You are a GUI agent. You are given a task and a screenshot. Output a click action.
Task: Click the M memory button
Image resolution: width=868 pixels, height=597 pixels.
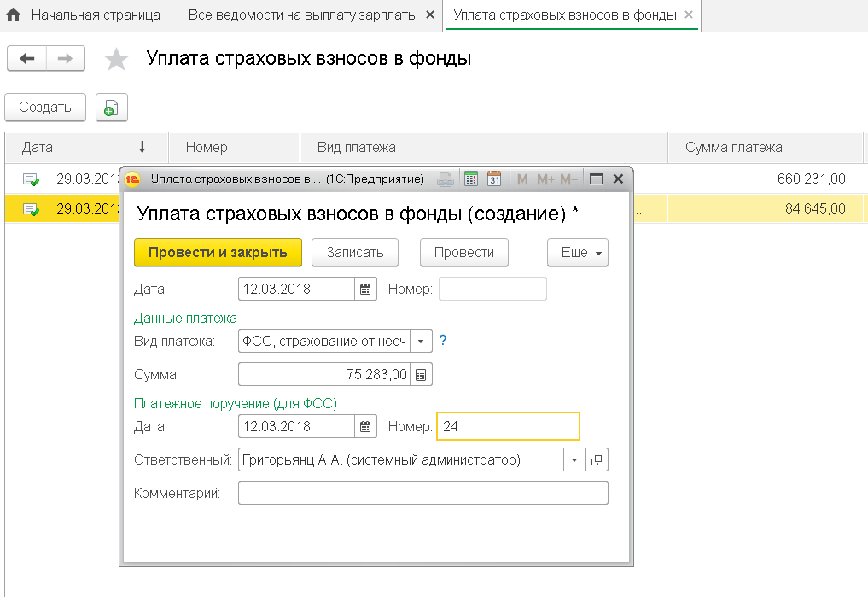(x=522, y=179)
